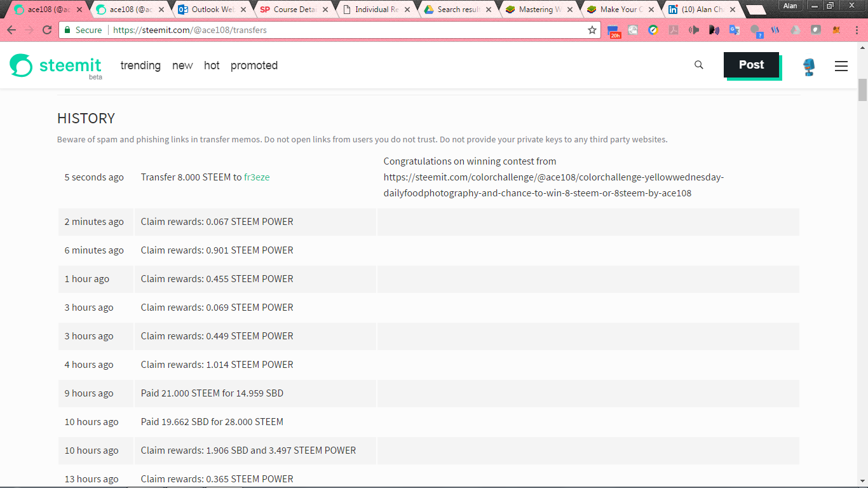The height and width of the screenshot is (488, 868).
Task: Open the fr3eze user link
Action: pyautogui.click(x=257, y=177)
